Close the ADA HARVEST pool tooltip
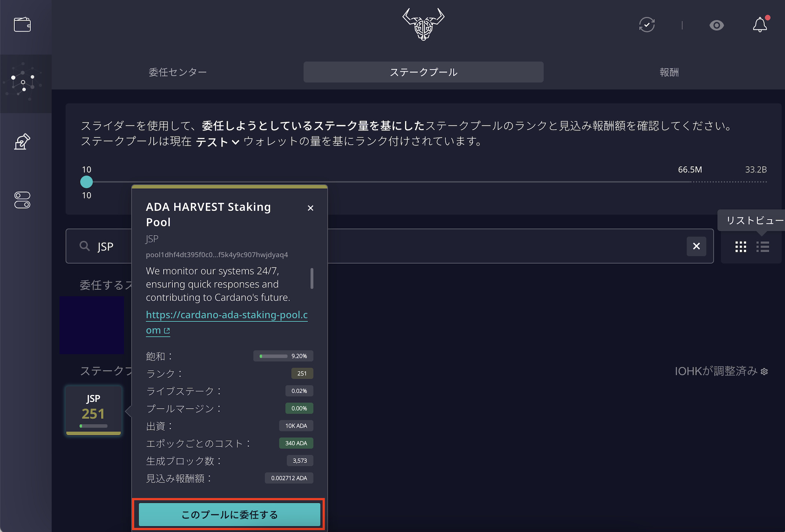Viewport: 785px width, 532px height. (x=310, y=208)
